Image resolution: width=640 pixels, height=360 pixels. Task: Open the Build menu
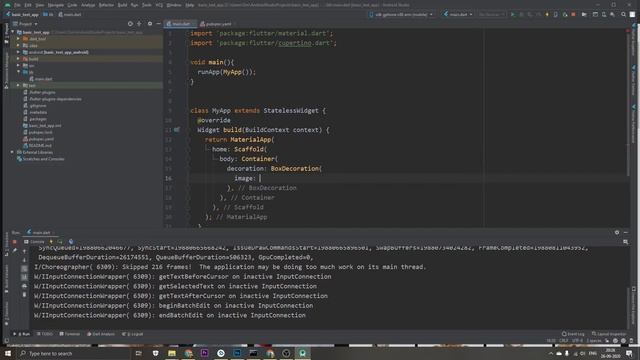tap(122, 5)
